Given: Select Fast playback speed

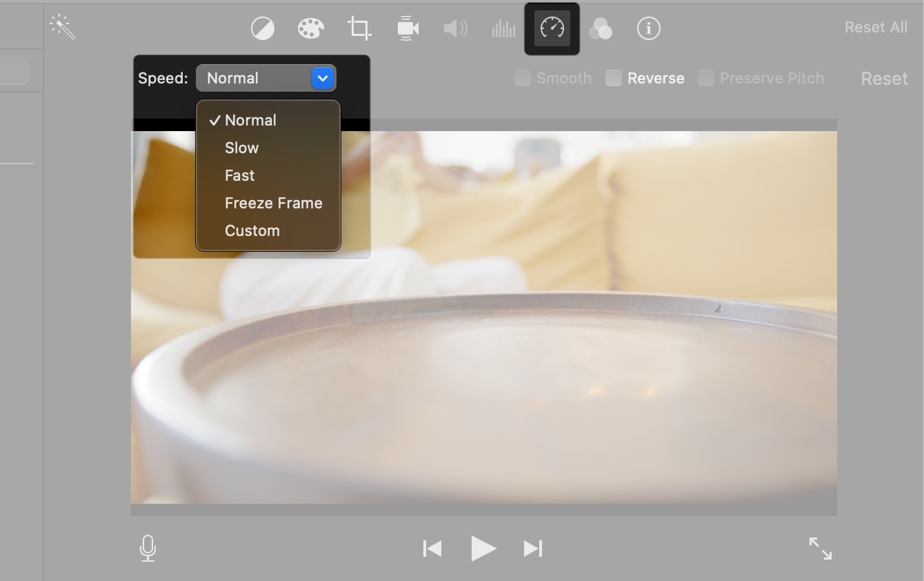Looking at the screenshot, I should coord(239,175).
